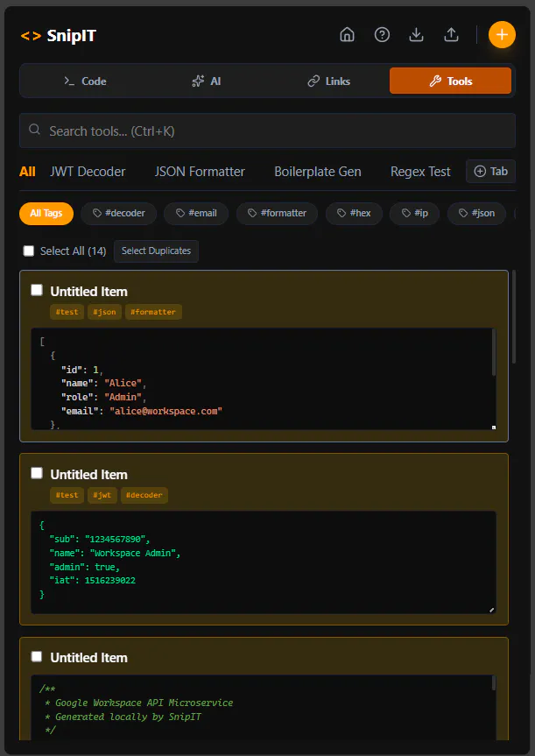
Task: Click resize handle of first code box
Action: point(494,427)
